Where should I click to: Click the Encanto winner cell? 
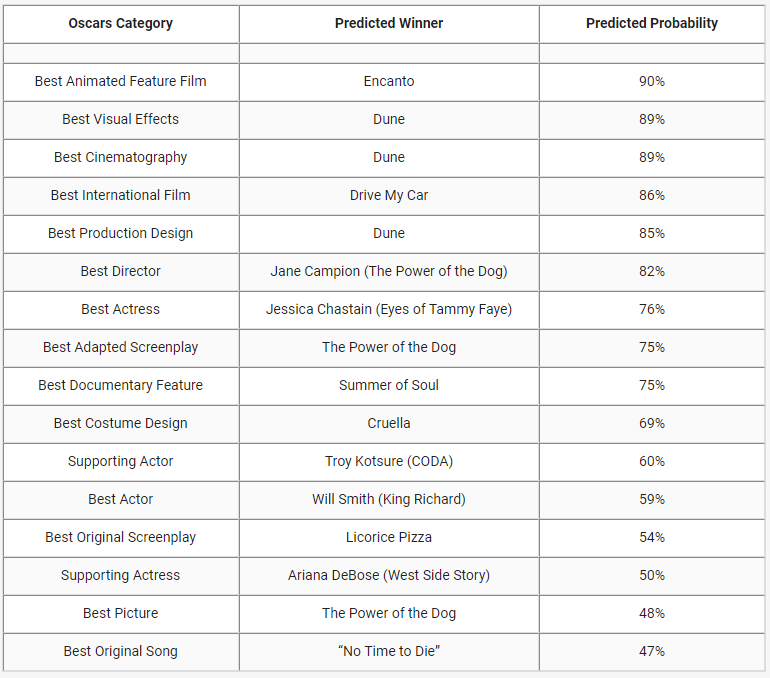[389, 81]
